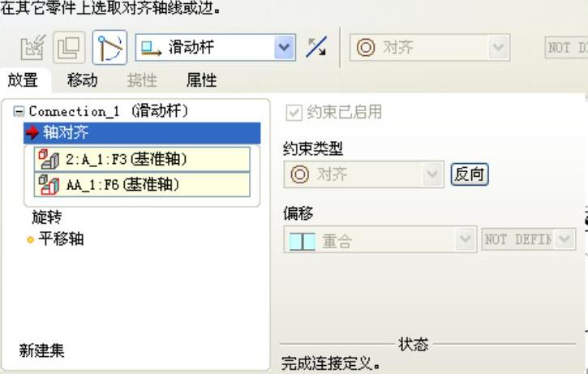Screen dimensions: 588x374
Task: Expand the 重合 offset dropdown
Action: point(466,239)
